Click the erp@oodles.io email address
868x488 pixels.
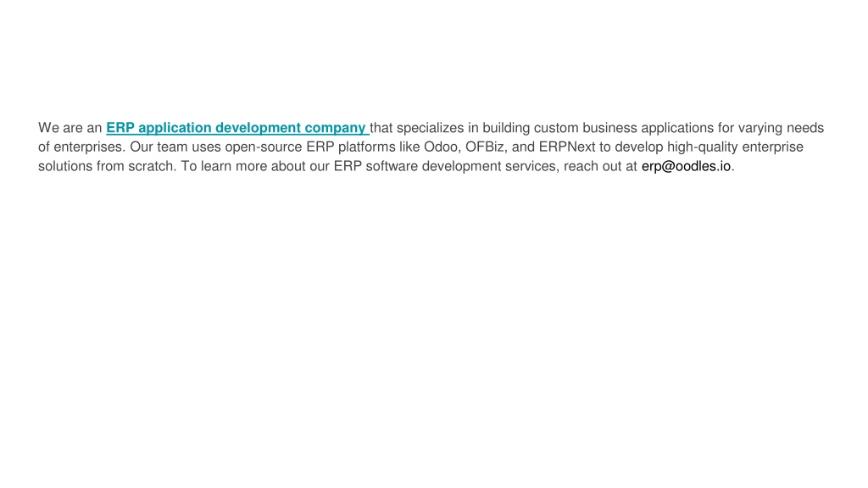pos(686,166)
